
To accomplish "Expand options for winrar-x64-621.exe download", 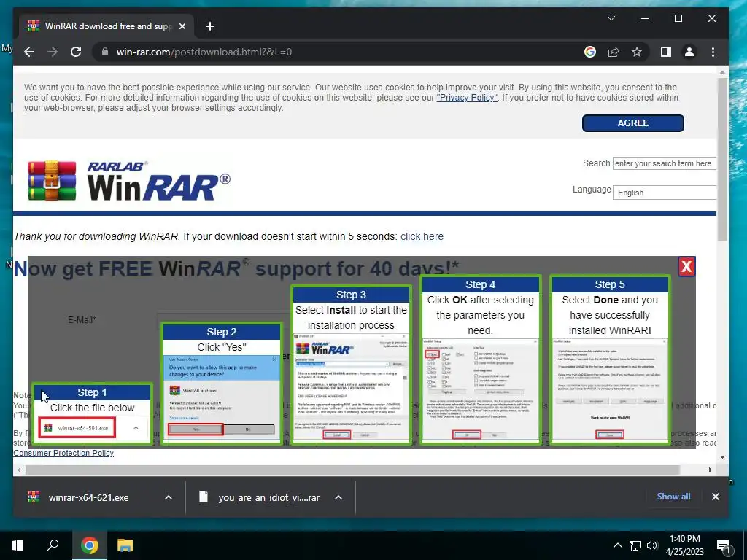I will (169, 497).
